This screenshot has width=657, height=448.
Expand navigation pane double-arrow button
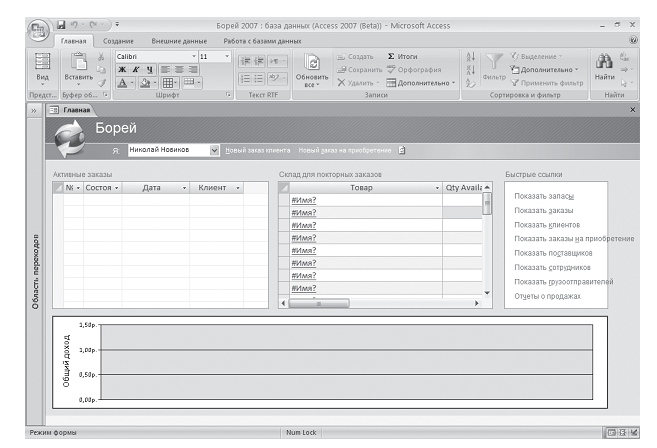click(x=34, y=111)
